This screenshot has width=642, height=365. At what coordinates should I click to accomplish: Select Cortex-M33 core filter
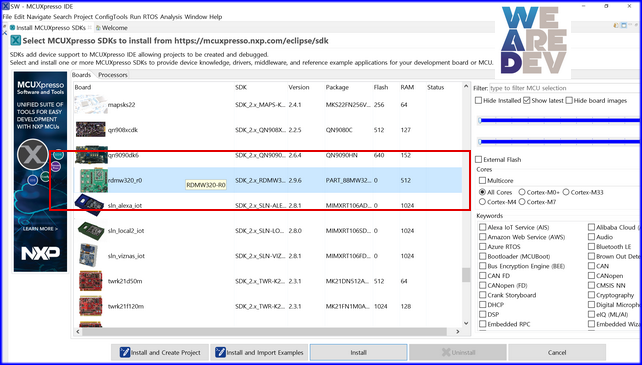coord(566,192)
